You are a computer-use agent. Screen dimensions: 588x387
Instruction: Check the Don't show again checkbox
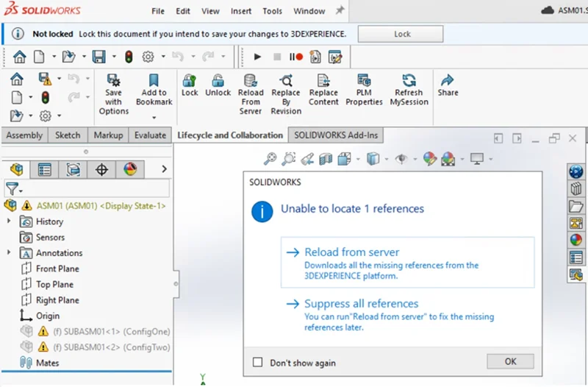click(257, 363)
